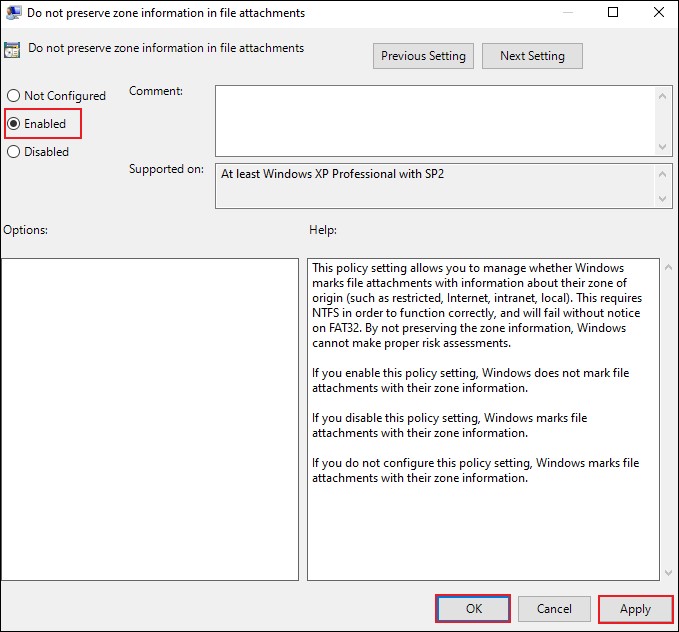The width and height of the screenshot is (679, 632).
Task: Click Supported on scroll up arrow
Action: [662, 174]
